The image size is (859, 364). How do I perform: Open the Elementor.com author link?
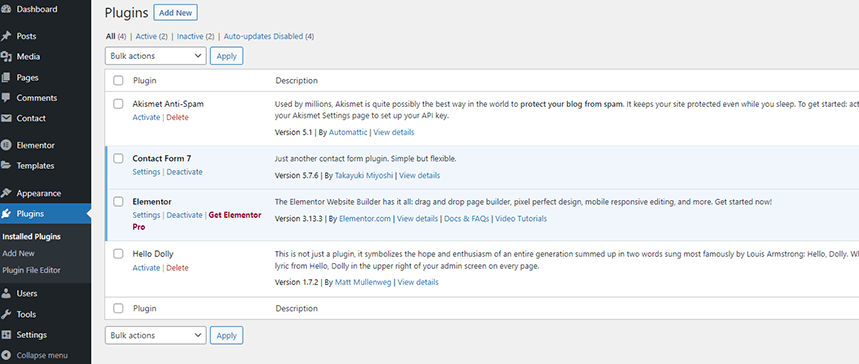tap(365, 219)
